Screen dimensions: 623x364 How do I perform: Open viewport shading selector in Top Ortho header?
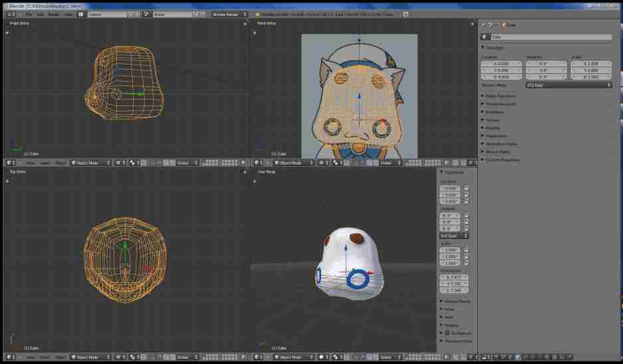[120, 357]
